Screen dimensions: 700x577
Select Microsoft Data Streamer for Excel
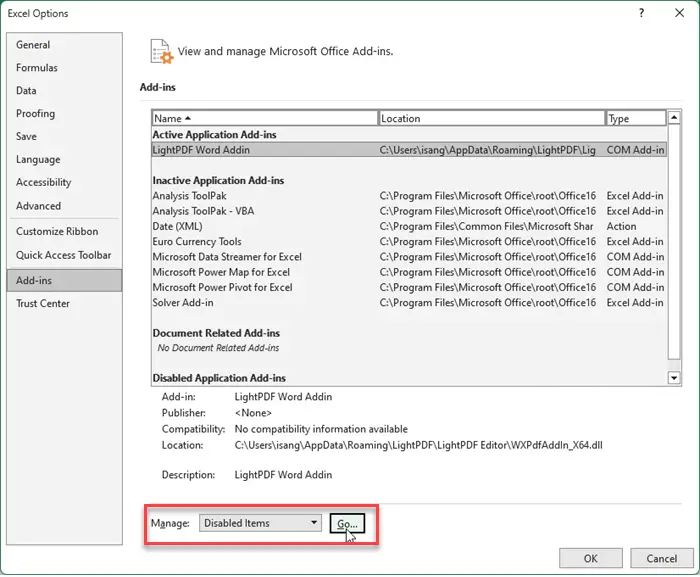(x=409, y=257)
